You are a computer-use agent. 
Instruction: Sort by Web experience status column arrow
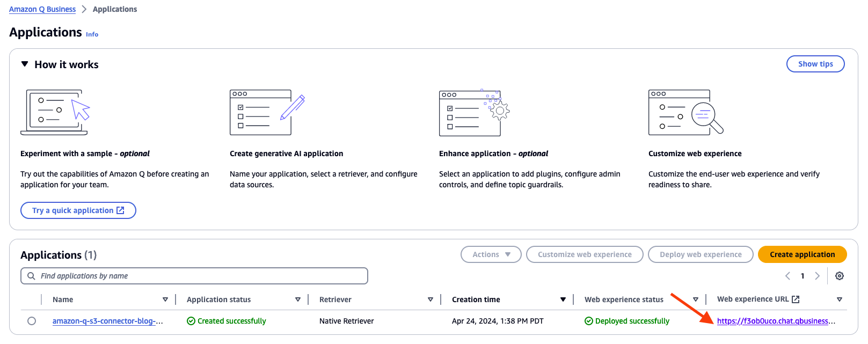(x=696, y=299)
